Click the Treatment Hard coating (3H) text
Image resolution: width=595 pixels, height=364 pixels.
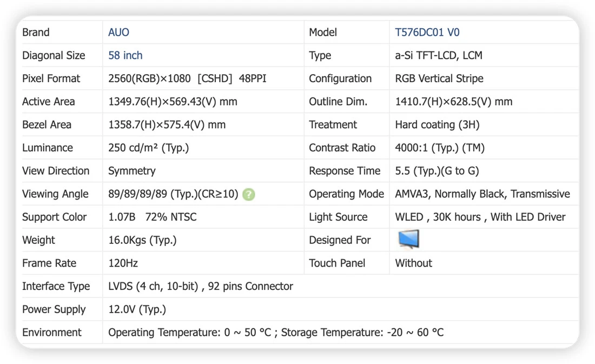point(437,125)
